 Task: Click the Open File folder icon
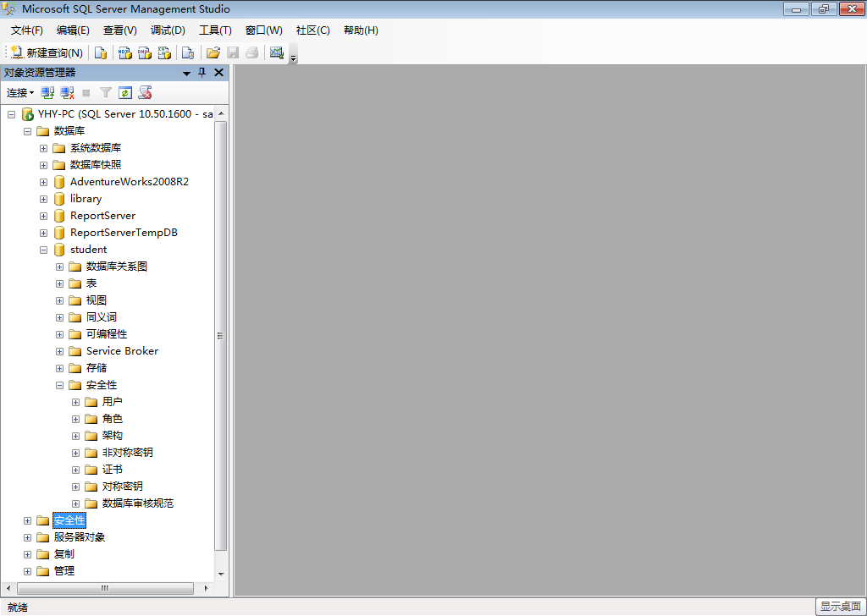pos(213,53)
